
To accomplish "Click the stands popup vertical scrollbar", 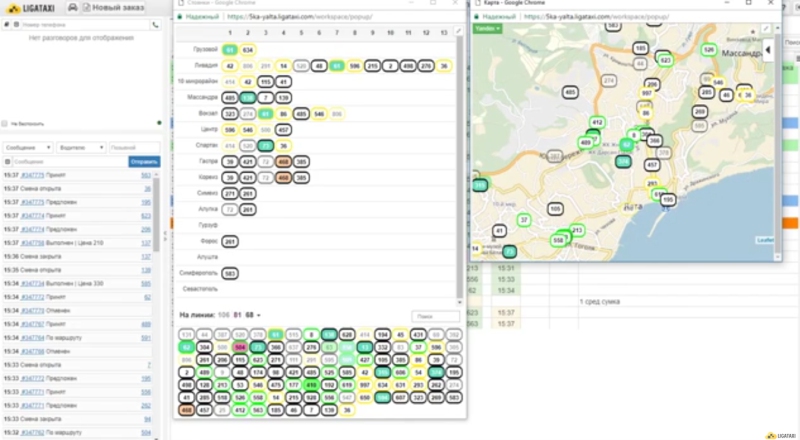I will click(459, 166).
